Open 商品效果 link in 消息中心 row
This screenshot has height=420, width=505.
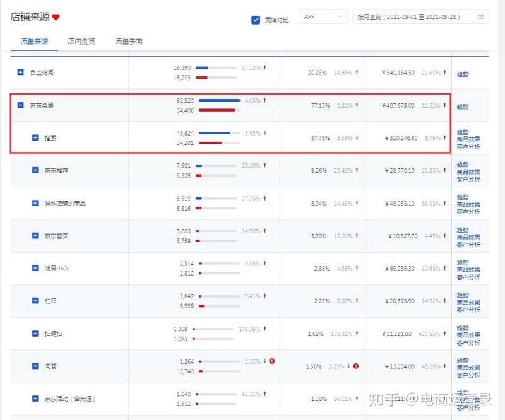468,269
